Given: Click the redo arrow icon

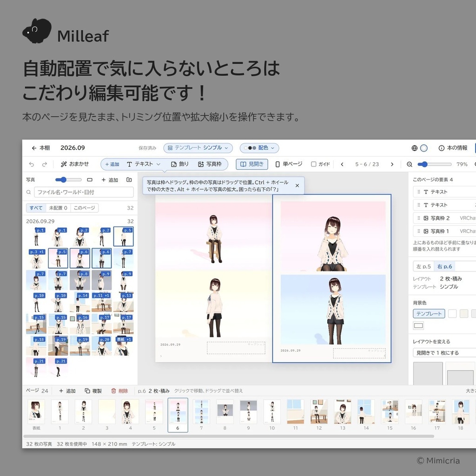Looking at the screenshot, I should [45, 164].
